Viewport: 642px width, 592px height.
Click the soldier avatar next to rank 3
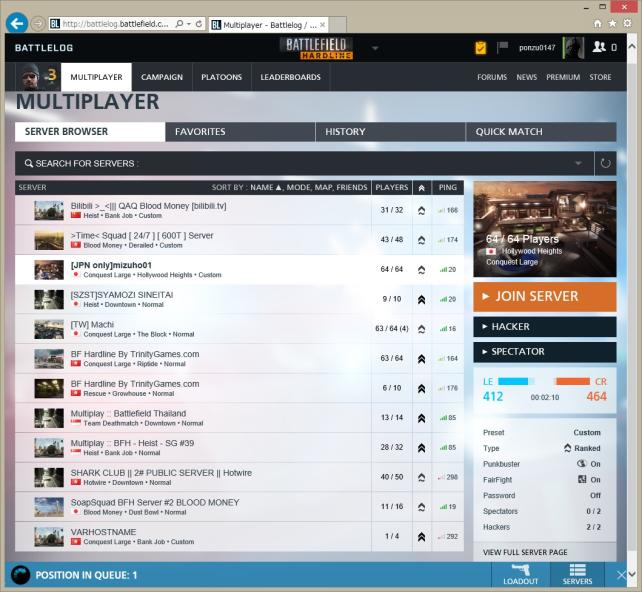(30, 77)
